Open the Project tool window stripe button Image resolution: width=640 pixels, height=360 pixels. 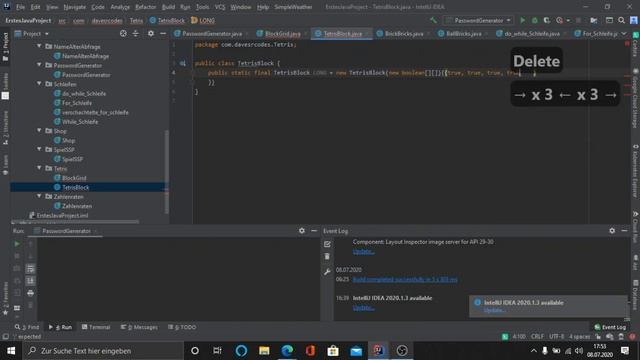click(5, 47)
